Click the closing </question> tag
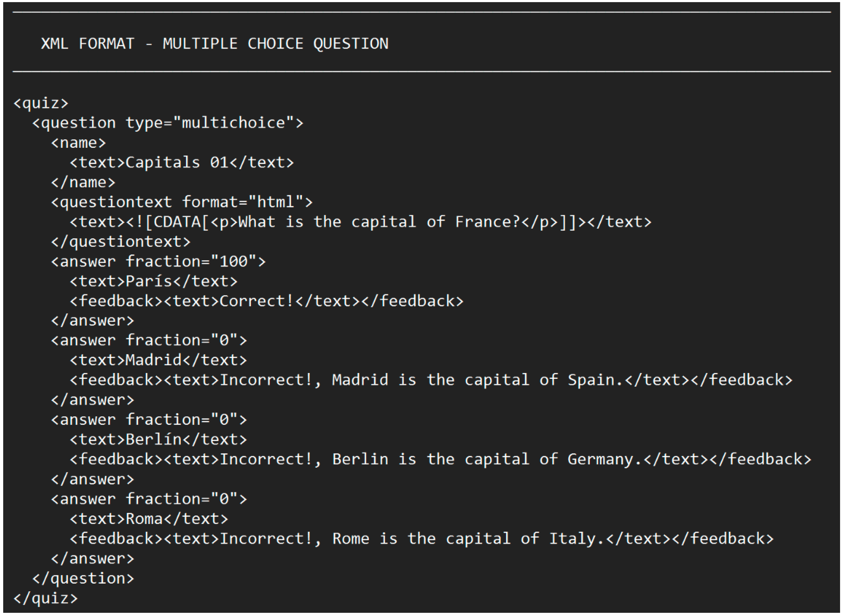The width and height of the screenshot is (843, 616). pyautogui.click(x=83, y=578)
